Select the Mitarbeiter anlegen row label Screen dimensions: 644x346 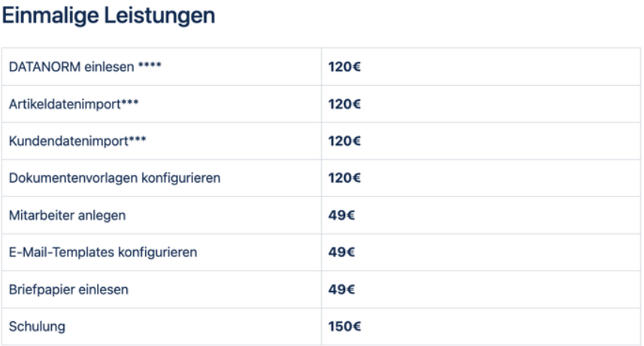pyautogui.click(x=68, y=215)
